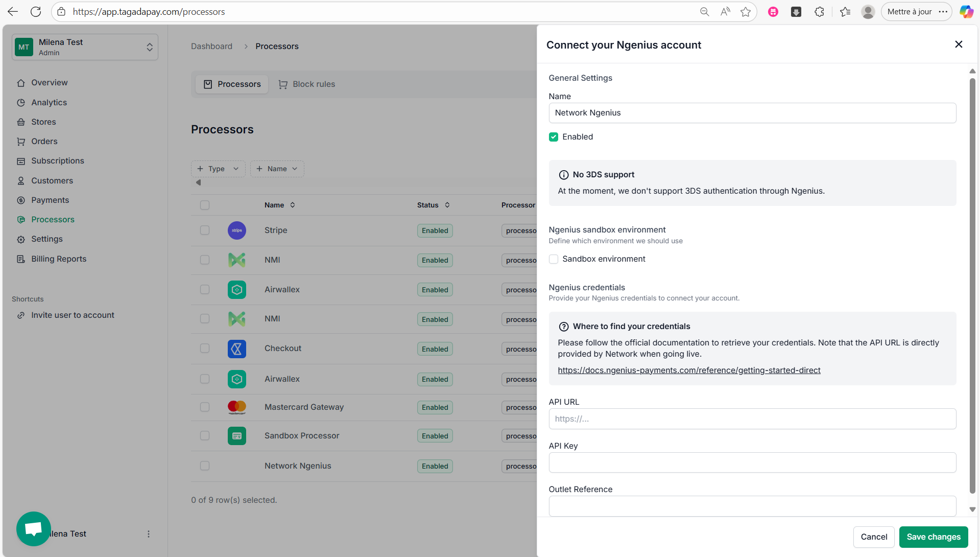
Task: Open the browser profile avatar
Action: click(868, 12)
